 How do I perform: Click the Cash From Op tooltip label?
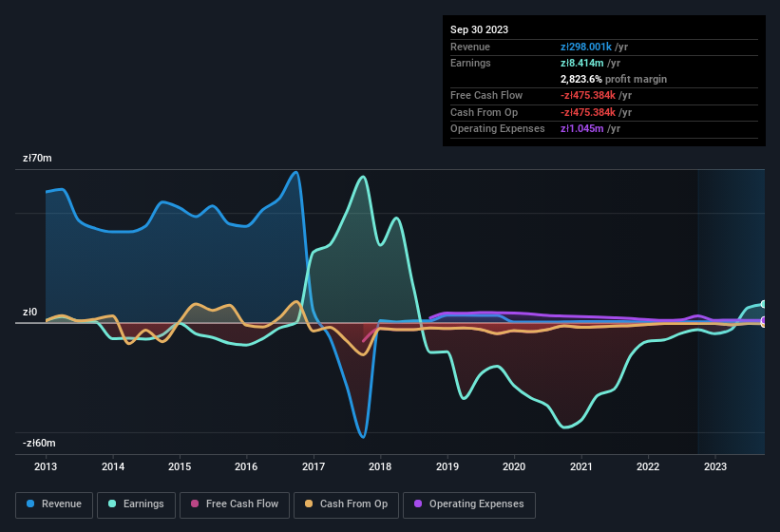(484, 112)
